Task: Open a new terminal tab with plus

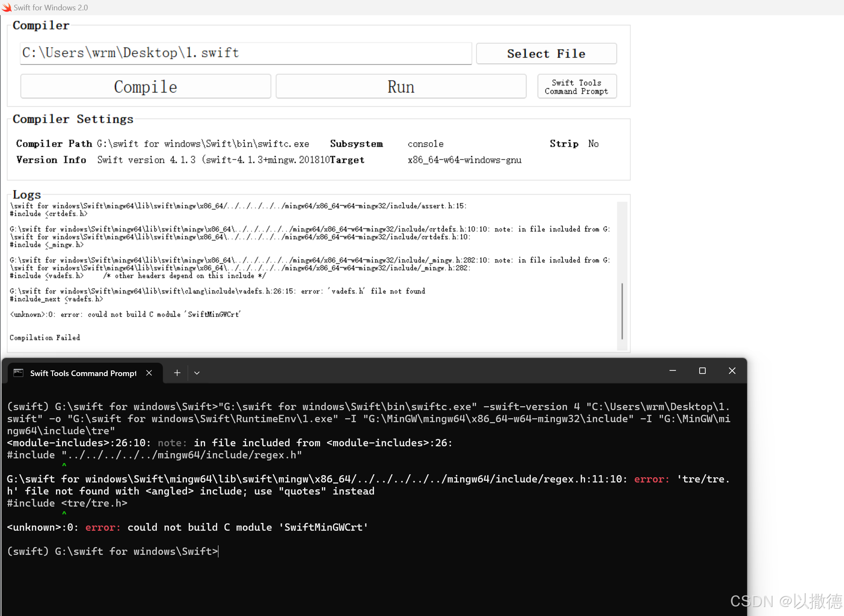Action: [177, 373]
